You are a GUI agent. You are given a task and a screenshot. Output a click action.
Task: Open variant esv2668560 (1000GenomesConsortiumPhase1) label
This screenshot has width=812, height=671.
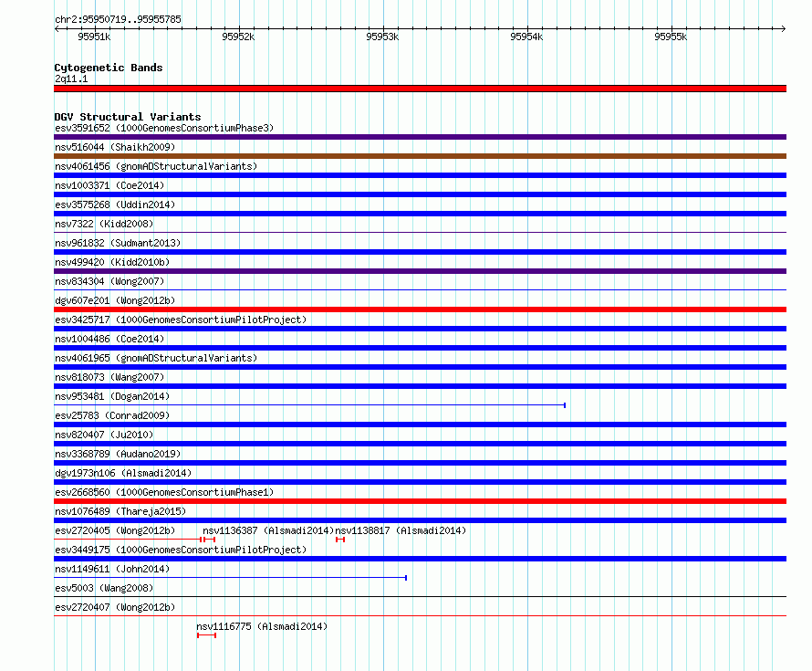coord(164,492)
